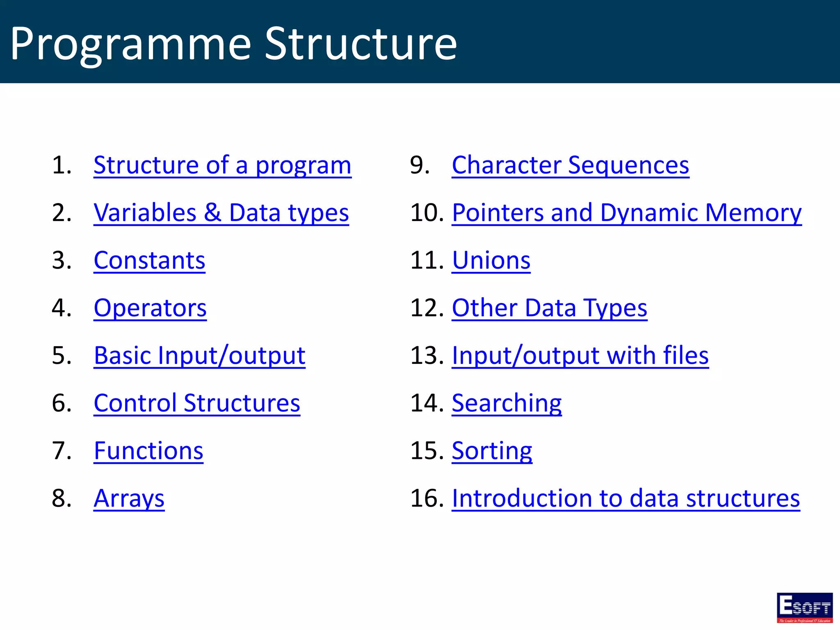Open the Operators link
Screen dimensions: 840x630
coord(150,308)
